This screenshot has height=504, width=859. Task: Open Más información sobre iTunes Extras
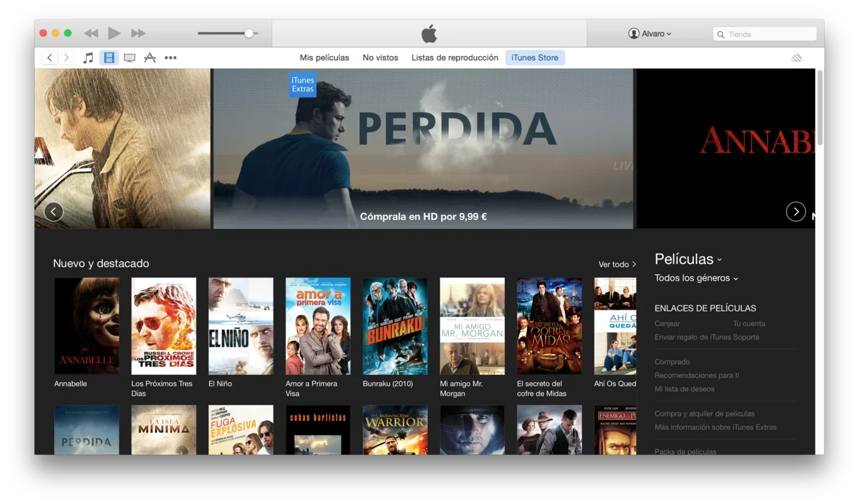(x=715, y=427)
